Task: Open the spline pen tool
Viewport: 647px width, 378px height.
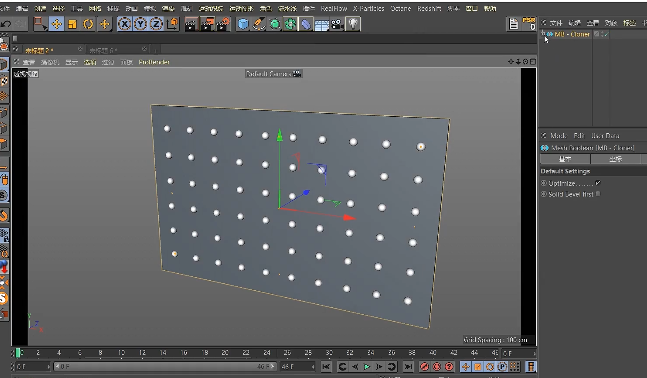Action: click(x=259, y=24)
